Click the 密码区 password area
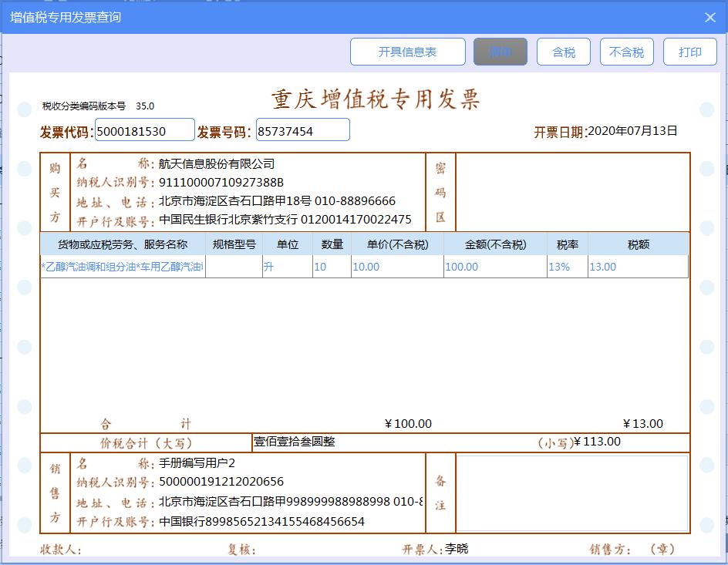728x565 pixels. coord(571,191)
